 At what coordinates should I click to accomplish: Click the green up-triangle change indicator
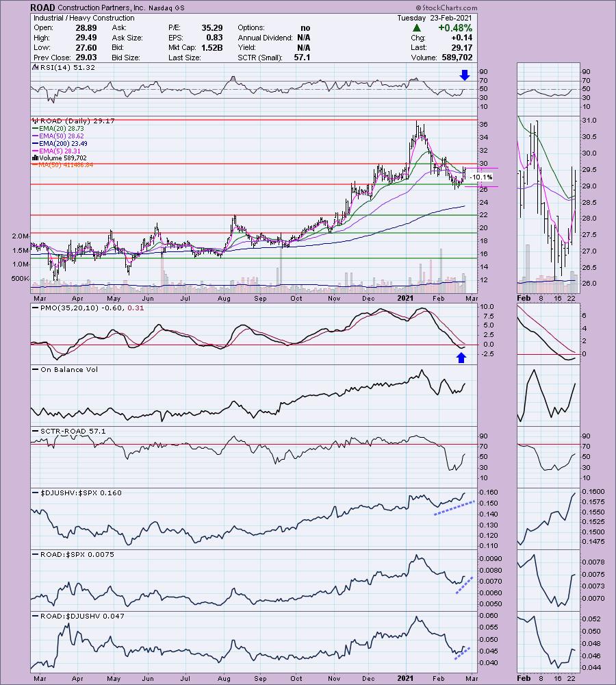[417, 28]
